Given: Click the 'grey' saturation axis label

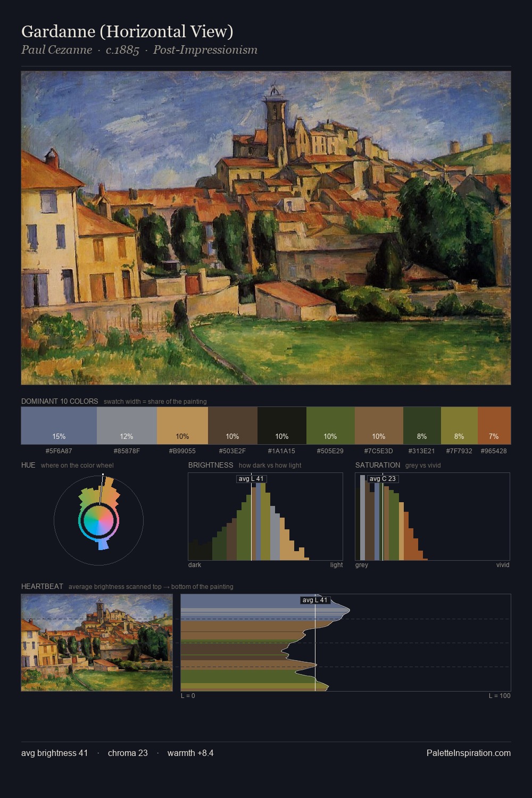Looking at the screenshot, I should (362, 565).
